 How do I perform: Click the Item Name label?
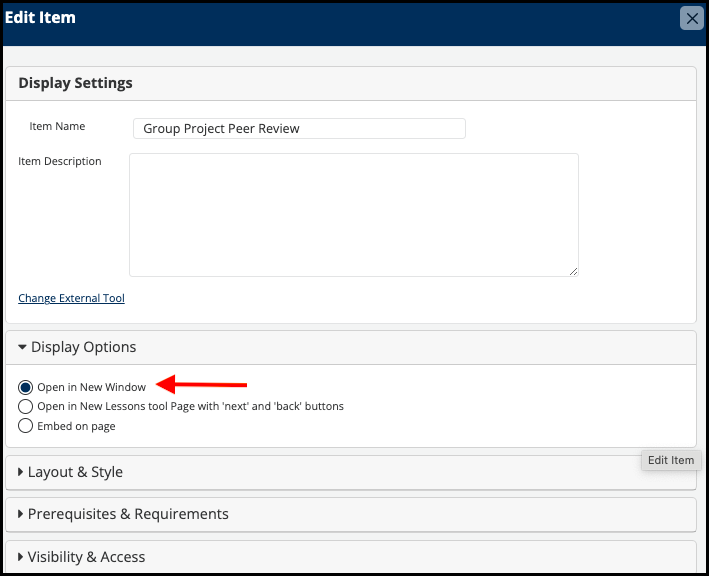pyautogui.click(x=57, y=126)
